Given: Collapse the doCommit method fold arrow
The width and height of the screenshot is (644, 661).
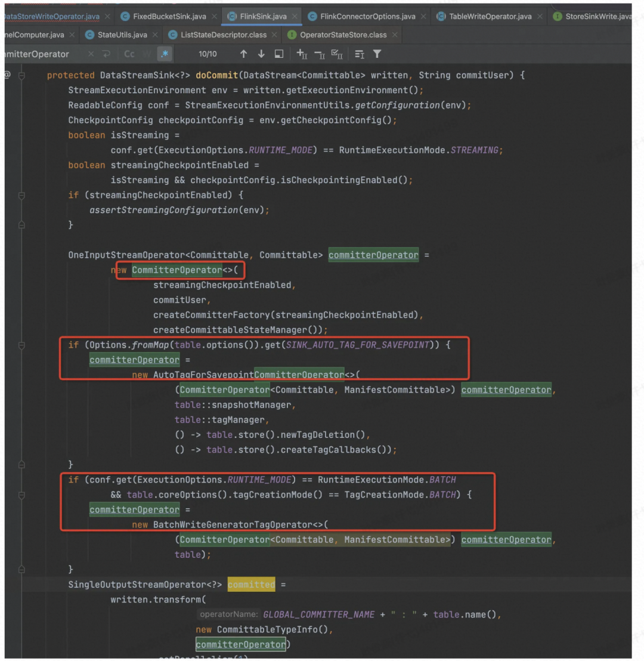Looking at the screenshot, I should pos(21,75).
